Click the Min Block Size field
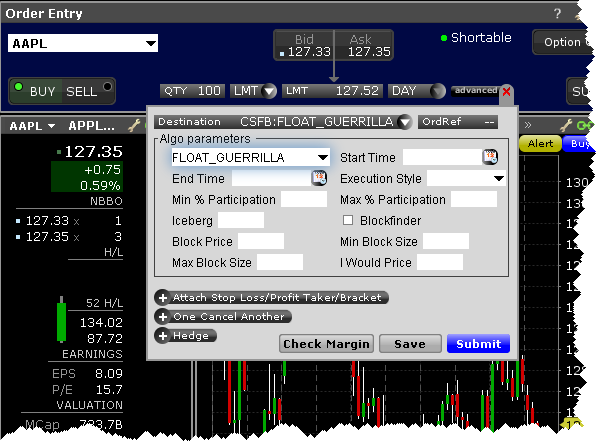The height and width of the screenshot is (446, 603). click(x=446, y=241)
